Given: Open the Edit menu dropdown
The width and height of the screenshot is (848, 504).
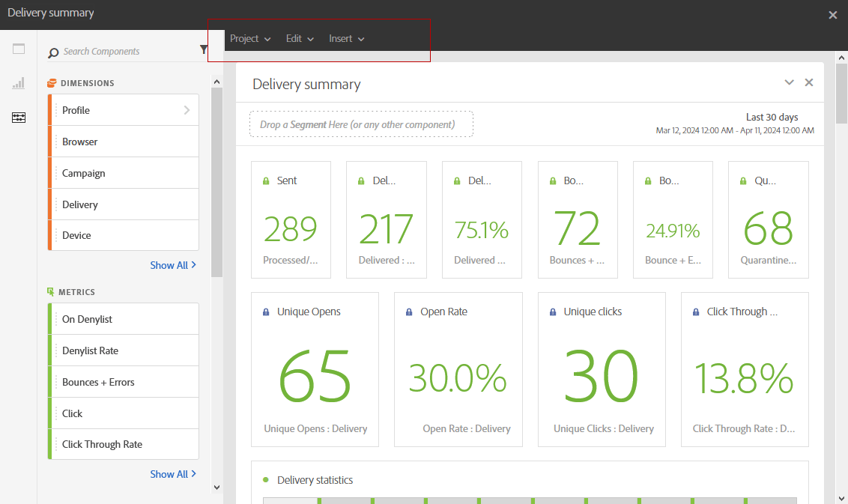Looking at the screenshot, I should 299,38.
